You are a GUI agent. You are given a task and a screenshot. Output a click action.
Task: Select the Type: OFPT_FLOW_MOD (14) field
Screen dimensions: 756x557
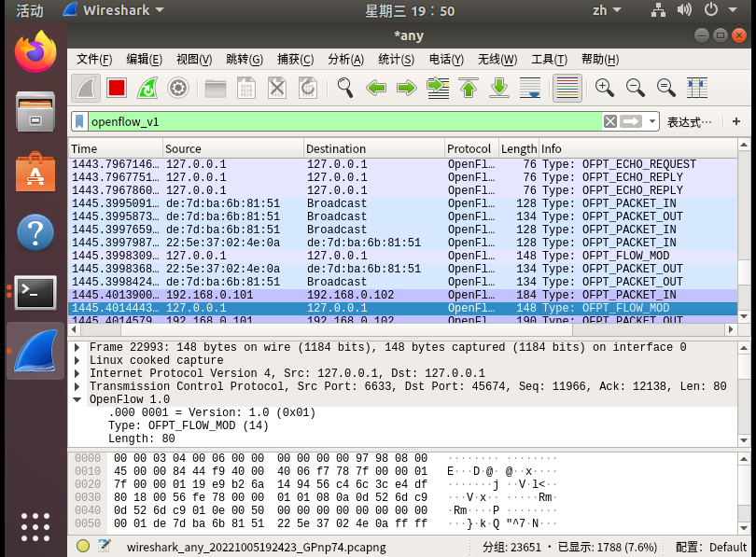tap(188, 425)
